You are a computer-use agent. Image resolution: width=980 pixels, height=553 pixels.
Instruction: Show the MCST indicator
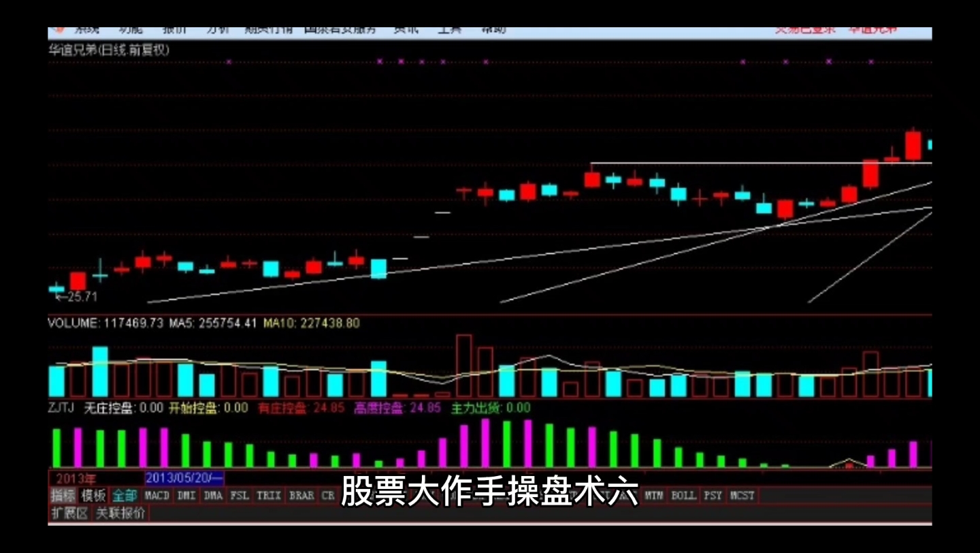pyautogui.click(x=742, y=496)
